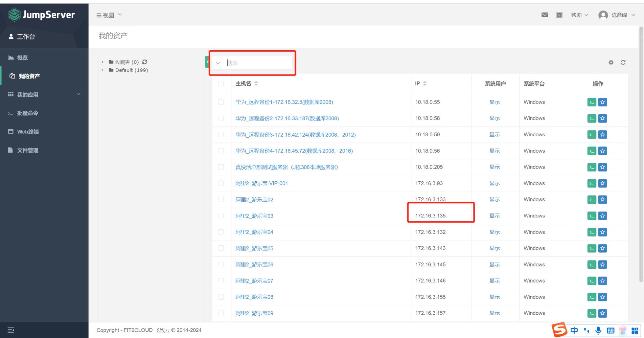This screenshot has height=338, width=644.
Task: Star the 10.18.0.59 asset
Action: [x=603, y=135]
